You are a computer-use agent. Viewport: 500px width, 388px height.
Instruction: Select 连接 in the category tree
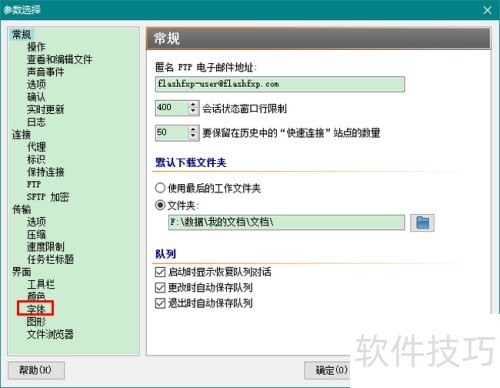(22, 134)
